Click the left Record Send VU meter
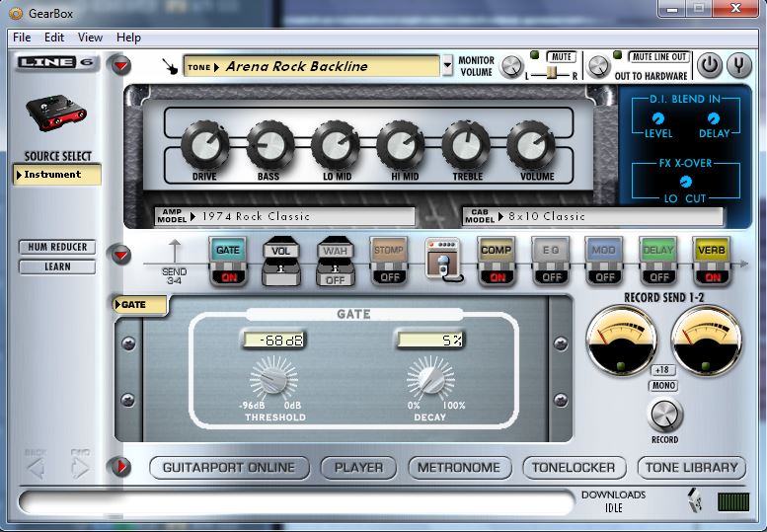The width and height of the screenshot is (767, 532). 621,341
